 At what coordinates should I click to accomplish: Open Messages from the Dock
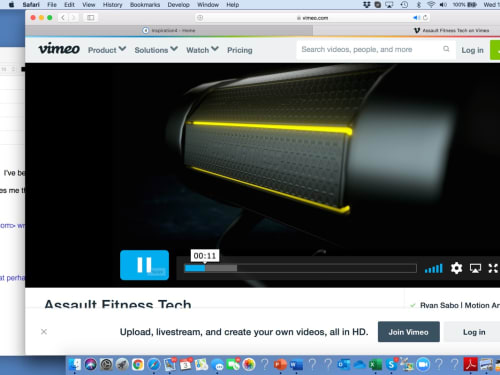217,365
